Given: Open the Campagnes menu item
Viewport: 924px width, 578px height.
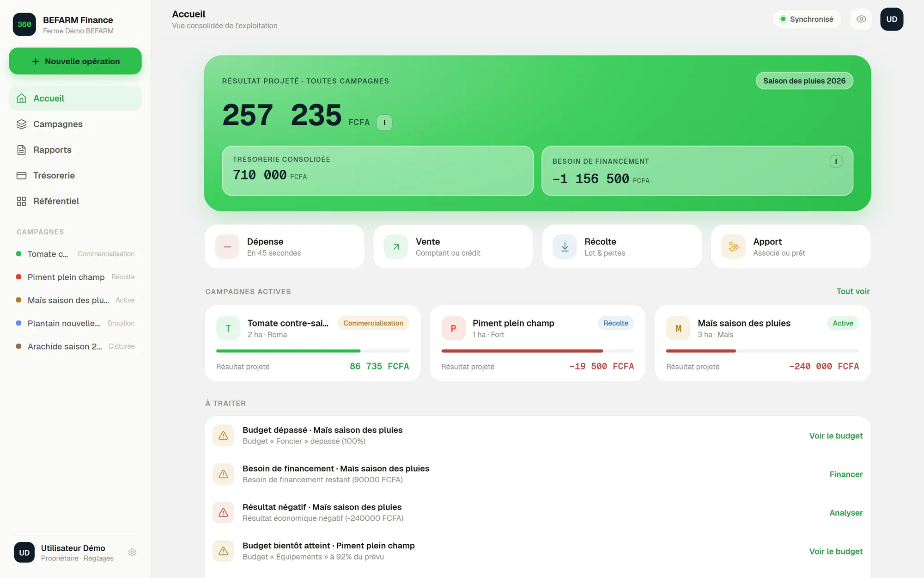Looking at the screenshot, I should (75, 124).
